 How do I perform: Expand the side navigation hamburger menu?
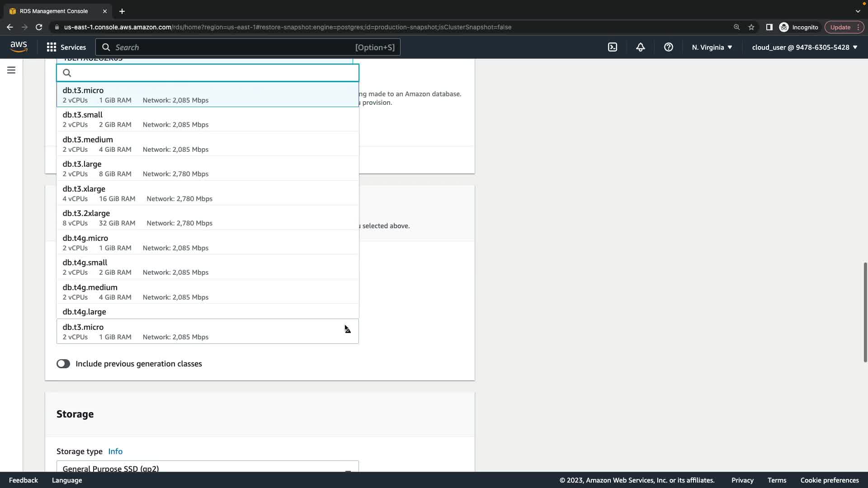coord(11,70)
